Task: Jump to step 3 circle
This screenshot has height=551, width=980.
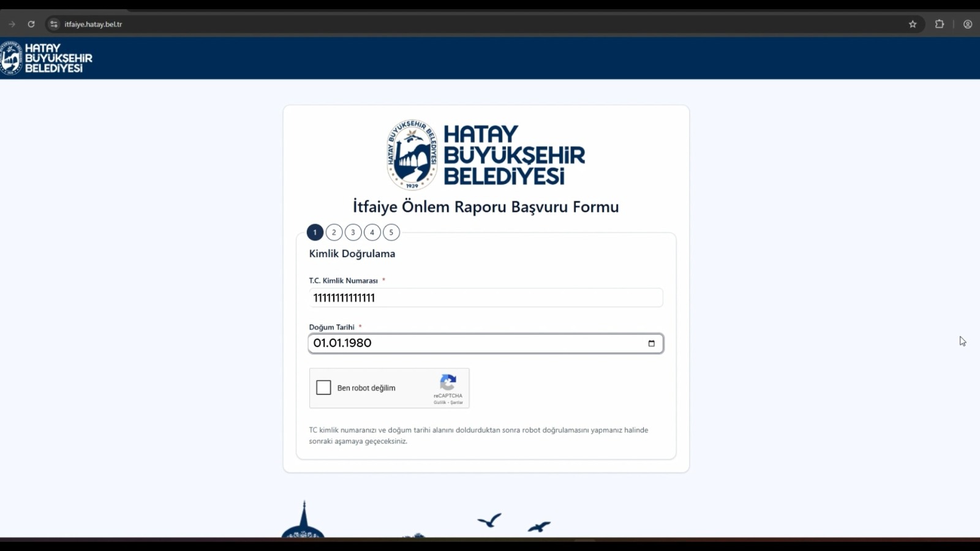Action: tap(353, 233)
